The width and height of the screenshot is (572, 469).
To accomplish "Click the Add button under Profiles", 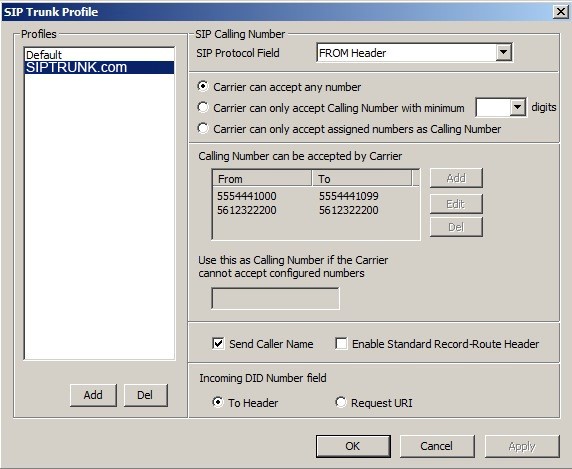I will (x=93, y=395).
